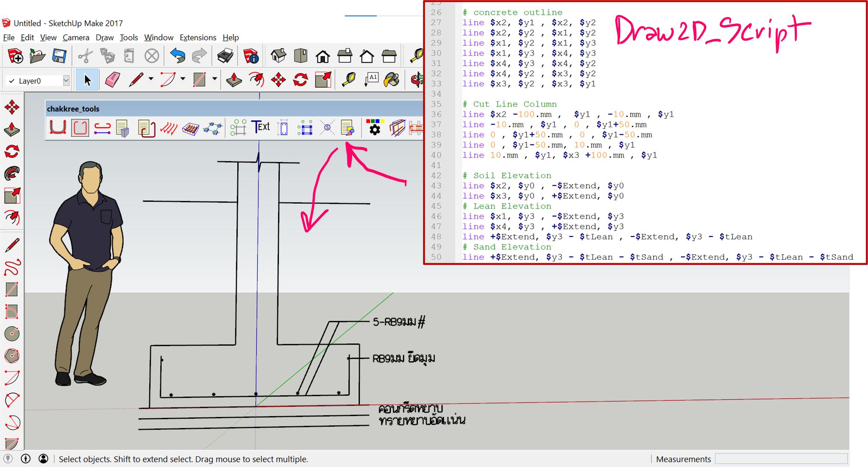Switch to Front view house icon
Viewport: 868px width, 467px height.
coord(323,56)
